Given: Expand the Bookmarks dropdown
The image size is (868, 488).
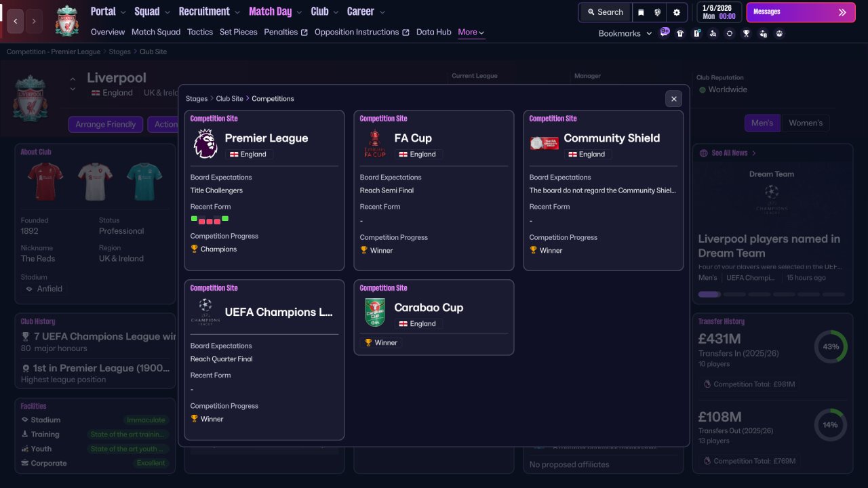Looking at the screenshot, I should 625,33.
